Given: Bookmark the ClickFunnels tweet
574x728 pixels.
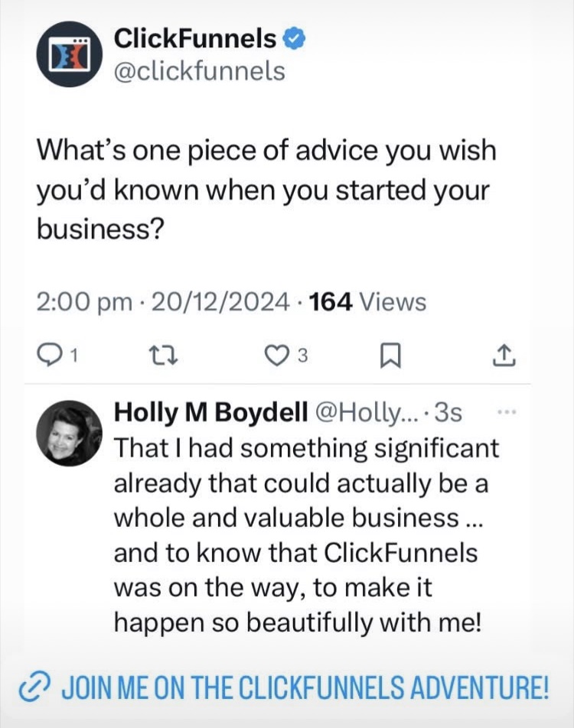Looking at the screenshot, I should (389, 354).
